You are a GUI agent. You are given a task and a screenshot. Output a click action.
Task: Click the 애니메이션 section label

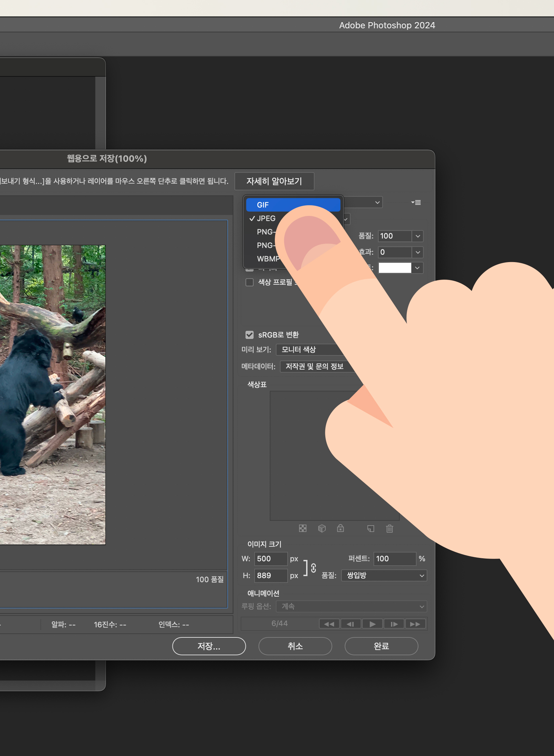tap(263, 593)
